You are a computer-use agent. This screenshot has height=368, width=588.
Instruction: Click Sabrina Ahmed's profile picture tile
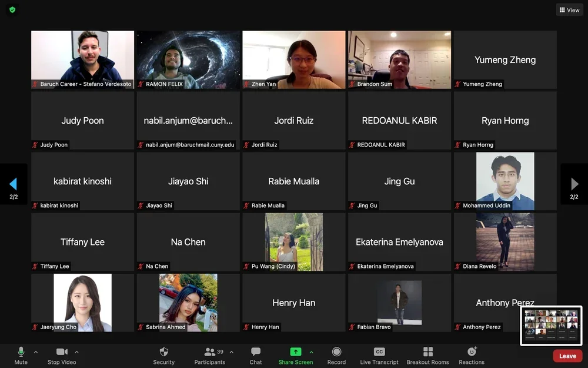188,303
